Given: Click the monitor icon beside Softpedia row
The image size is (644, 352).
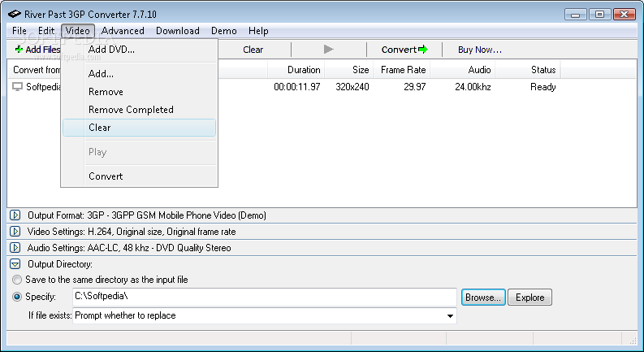Looking at the screenshot, I should pyautogui.click(x=17, y=87).
